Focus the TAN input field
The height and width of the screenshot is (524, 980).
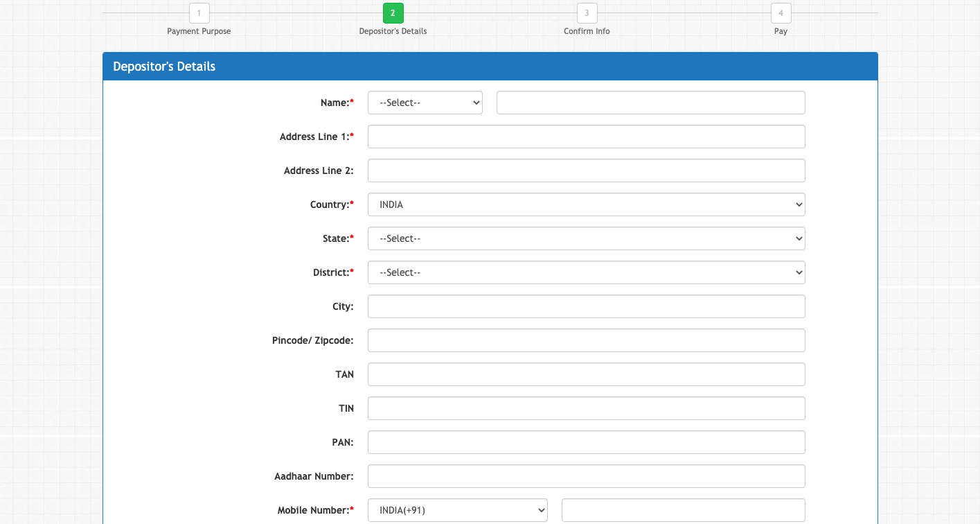tap(587, 374)
